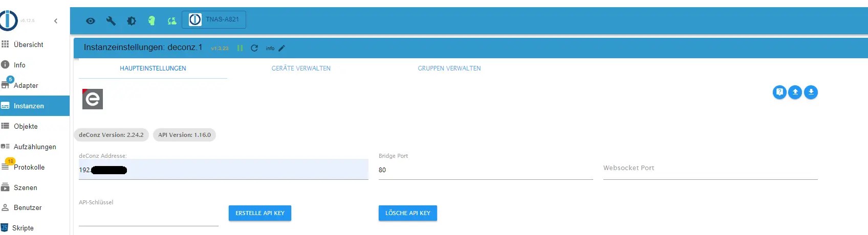The width and height of the screenshot is (868, 235).
Task: Click the deCONZ adapter logo image
Action: click(x=93, y=99)
